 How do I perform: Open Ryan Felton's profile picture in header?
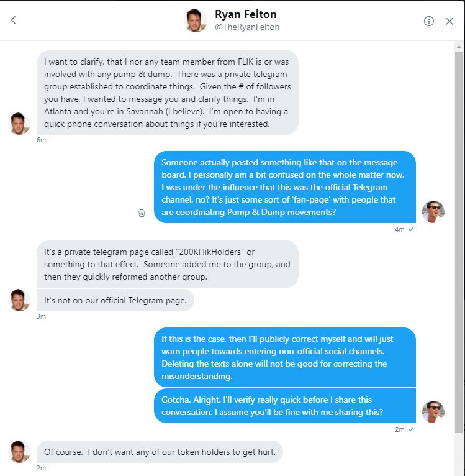tap(196, 21)
